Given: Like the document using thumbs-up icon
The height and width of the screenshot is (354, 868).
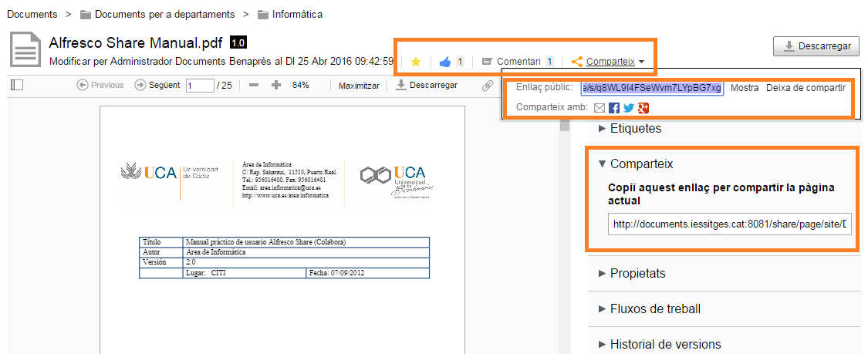Looking at the screenshot, I should [x=444, y=62].
